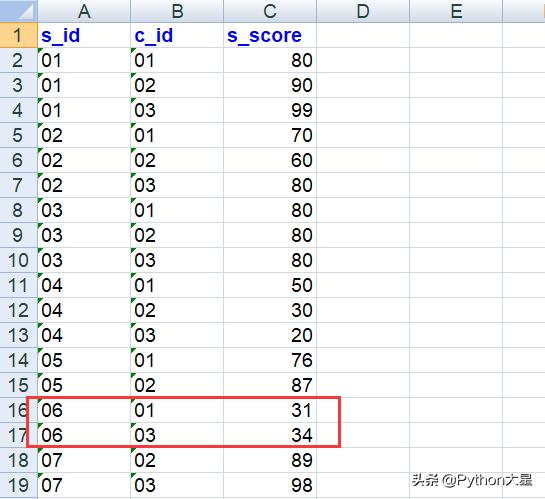This screenshot has height=499, width=545.
Task: Click score cell 80 in row 9
Action: 270,235
